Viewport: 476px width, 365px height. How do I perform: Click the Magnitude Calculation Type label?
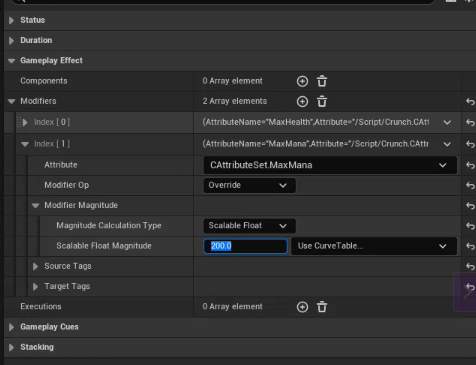click(109, 226)
